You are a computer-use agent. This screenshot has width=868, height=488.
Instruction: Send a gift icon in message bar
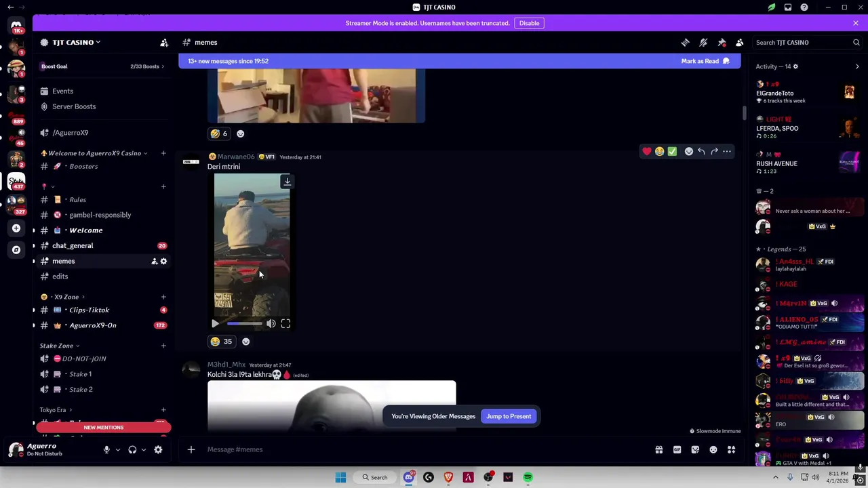(658, 449)
